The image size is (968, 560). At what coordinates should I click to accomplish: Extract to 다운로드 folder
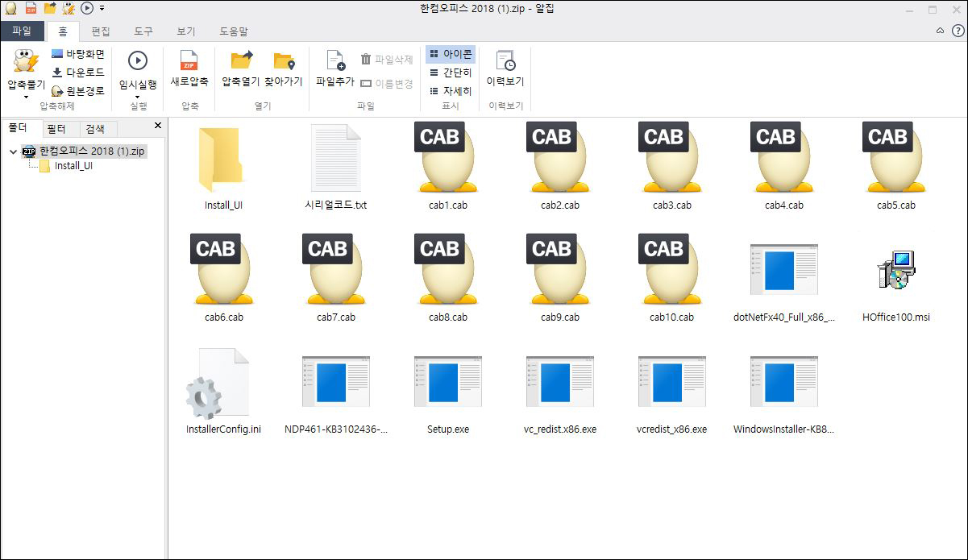(78, 73)
